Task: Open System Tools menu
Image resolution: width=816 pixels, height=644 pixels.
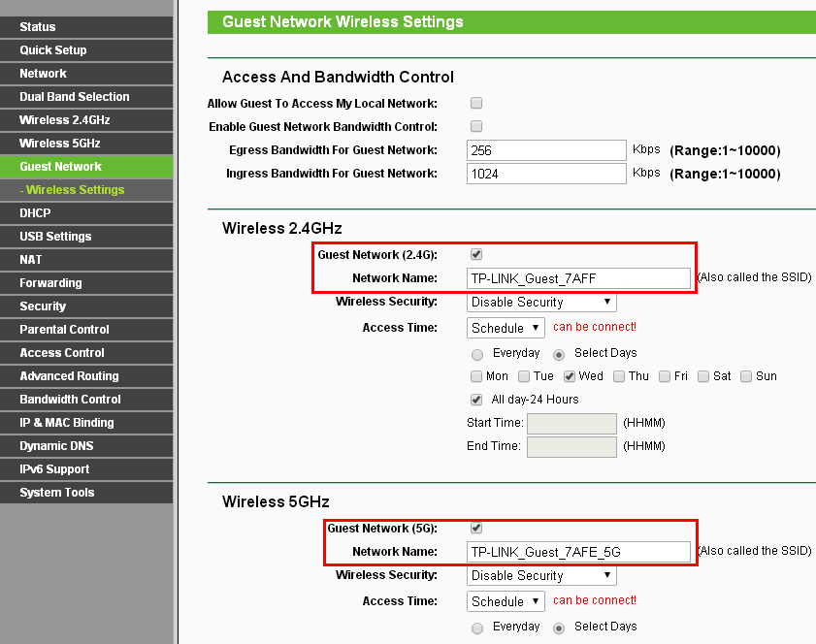Action: pos(57,493)
